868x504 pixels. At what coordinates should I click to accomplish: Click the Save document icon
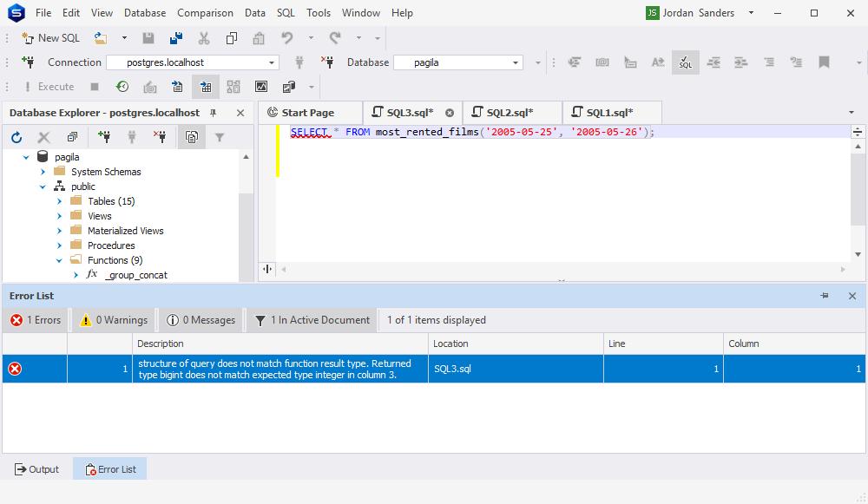point(148,38)
